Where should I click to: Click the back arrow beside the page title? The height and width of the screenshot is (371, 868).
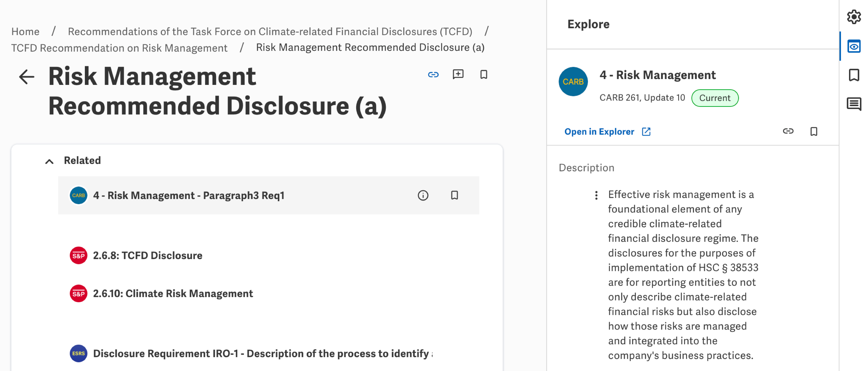click(x=27, y=77)
